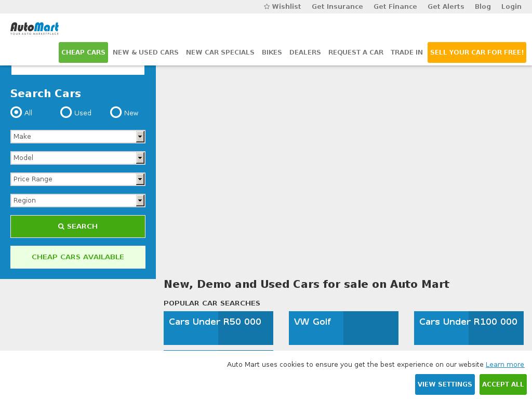Open Cars Under R50 000 tile

click(218, 328)
